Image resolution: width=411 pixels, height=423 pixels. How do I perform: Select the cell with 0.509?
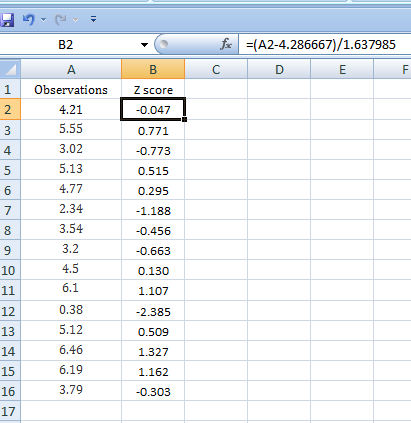(x=153, y=331)
